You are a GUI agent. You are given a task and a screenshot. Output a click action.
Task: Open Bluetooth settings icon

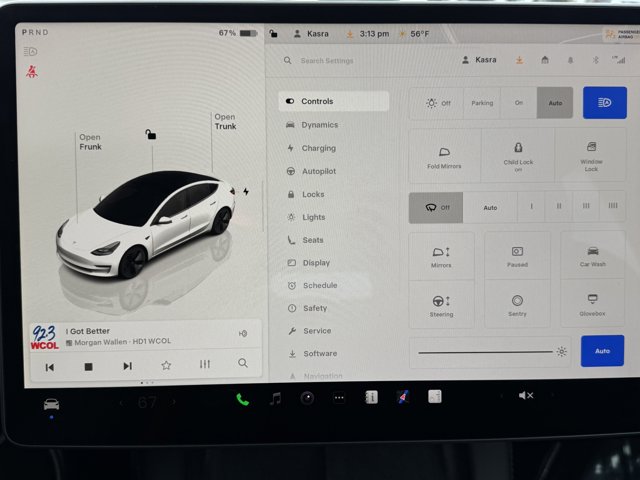[596, 60]
